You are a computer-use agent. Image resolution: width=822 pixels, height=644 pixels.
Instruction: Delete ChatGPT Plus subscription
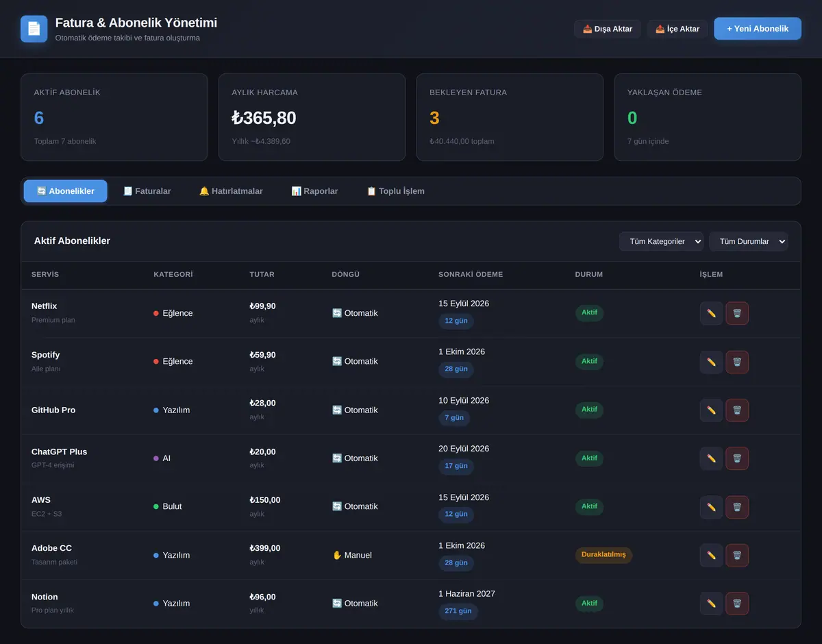tap(737, 458)
